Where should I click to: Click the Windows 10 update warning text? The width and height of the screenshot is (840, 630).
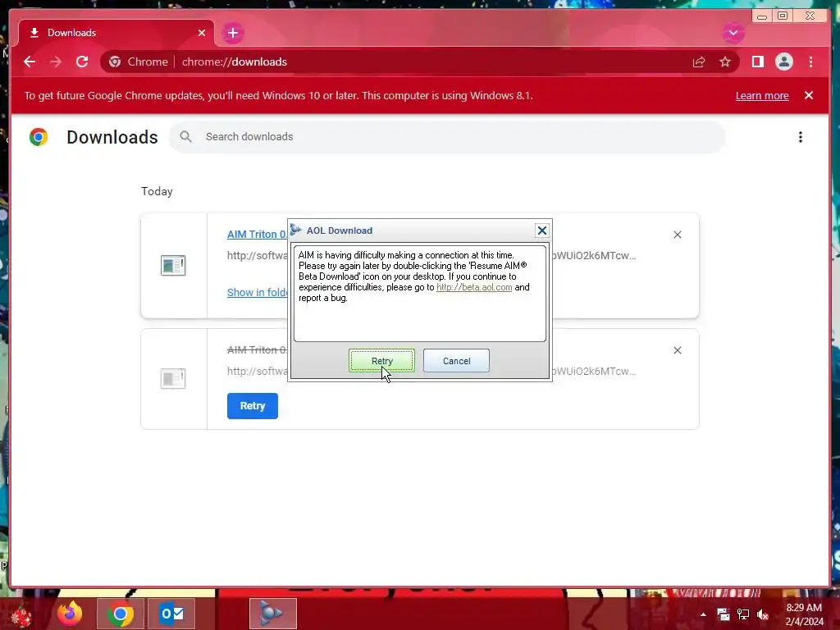tap(279, 95)
